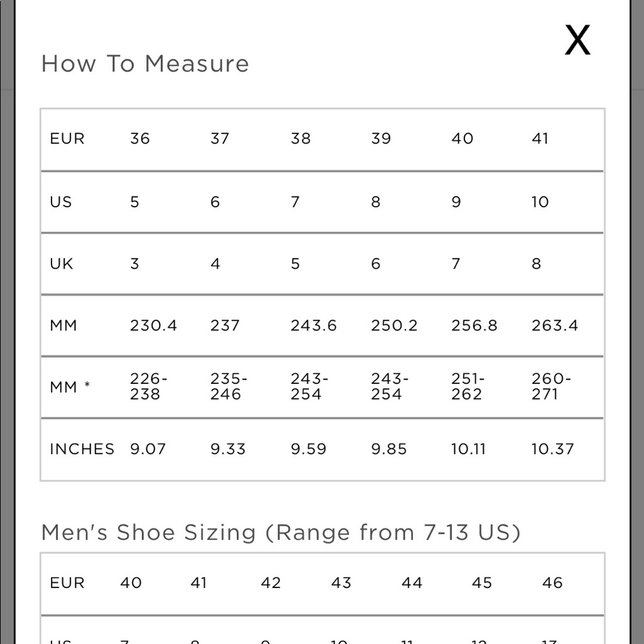Select the UK size 3 cell
This screenshot has height=644, width=644.
coord(135,263)
